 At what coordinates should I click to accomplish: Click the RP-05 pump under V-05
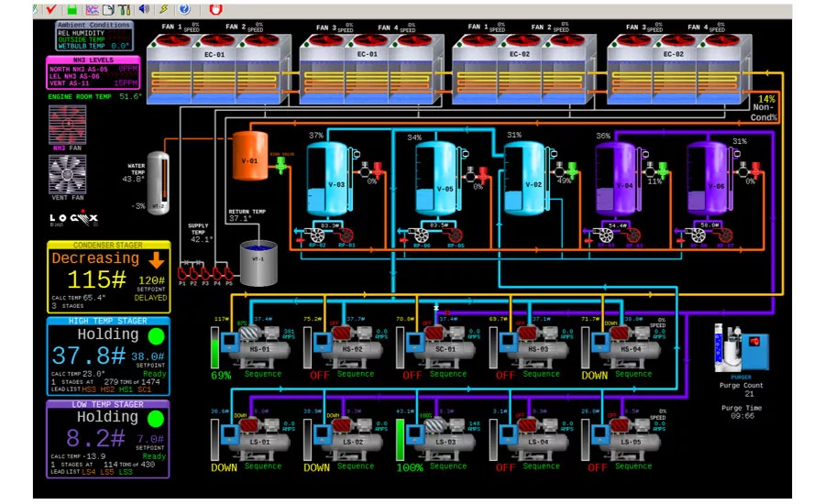[x=455, y=236]
